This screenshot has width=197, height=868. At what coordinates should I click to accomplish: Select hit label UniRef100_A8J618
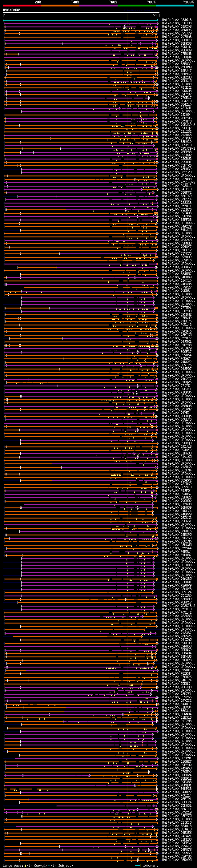coord(177,20)
